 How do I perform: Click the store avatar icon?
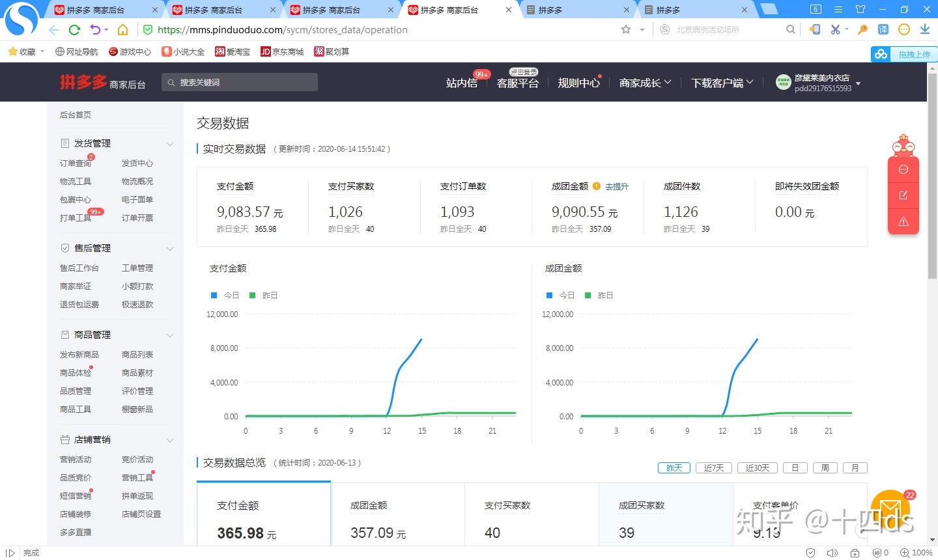click(783, 82)
